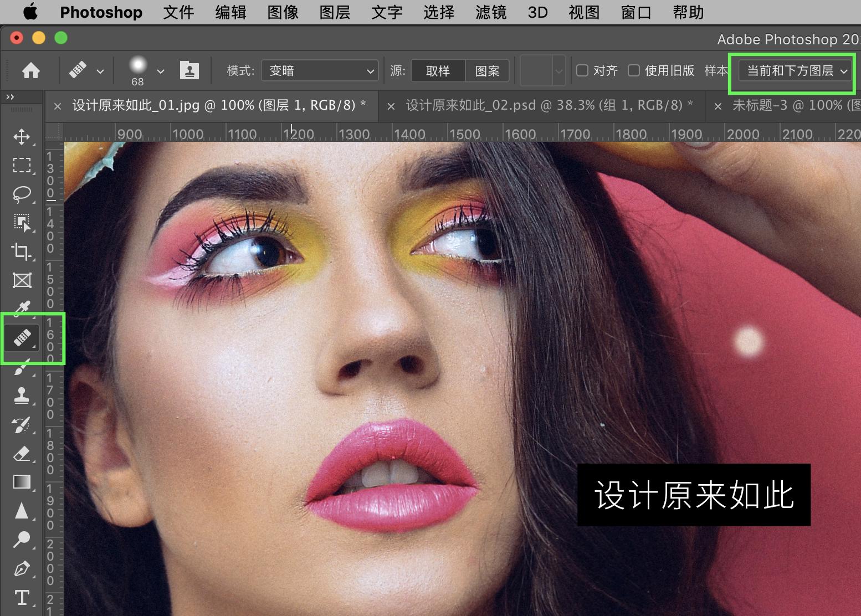Screen dimensions: 861x616
Task: Open the 模式 blending mode dropdown
Action: 319,70
